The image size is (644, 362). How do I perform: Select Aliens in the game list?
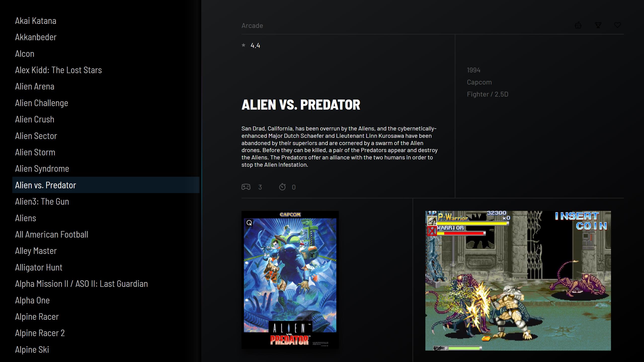click(106, 218)
